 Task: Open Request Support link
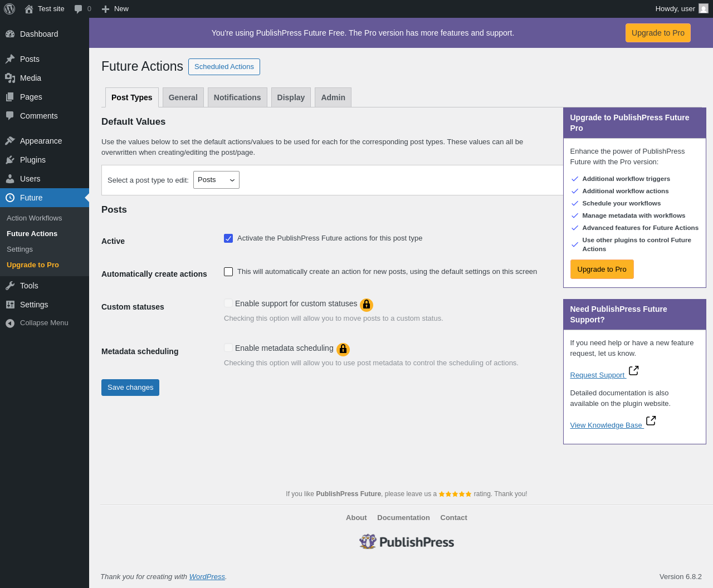[x=598, y=375]
